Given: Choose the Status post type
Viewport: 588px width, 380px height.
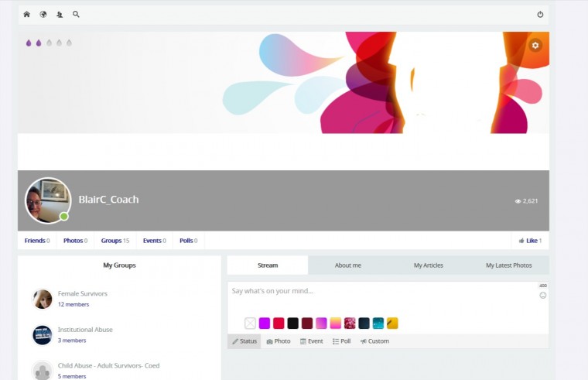Looking at the screenshot, I should [244, 341].
